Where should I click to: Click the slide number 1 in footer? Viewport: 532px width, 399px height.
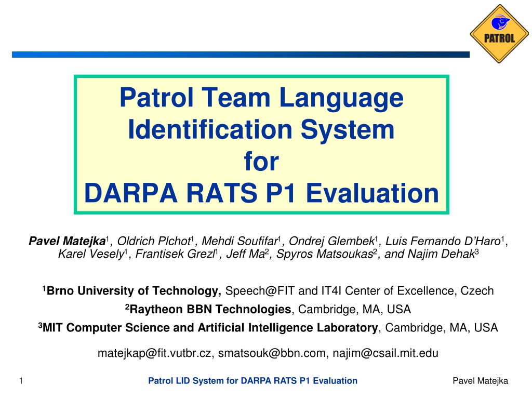[21, 381]
